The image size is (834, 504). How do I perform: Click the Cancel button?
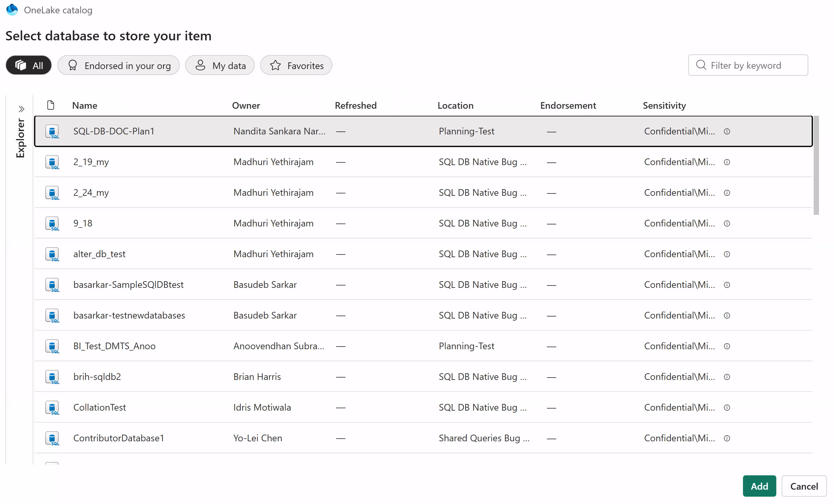click(x=804, y=486)
